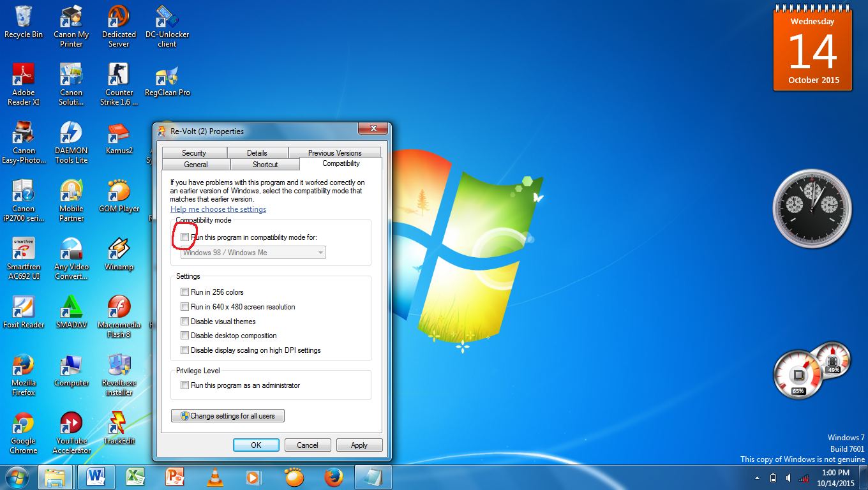
Task: Click the taskbar clock showing 1:00 PM
Action: point(835,478)
